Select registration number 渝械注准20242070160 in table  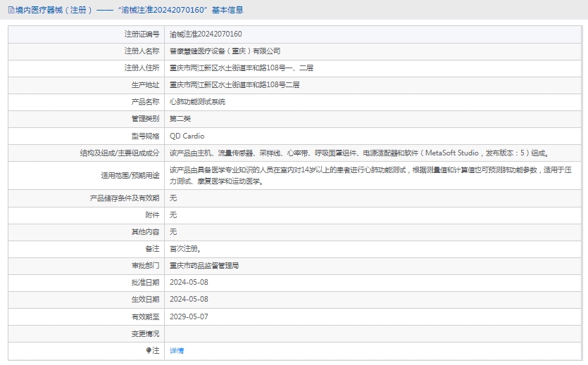coord(206,34)
